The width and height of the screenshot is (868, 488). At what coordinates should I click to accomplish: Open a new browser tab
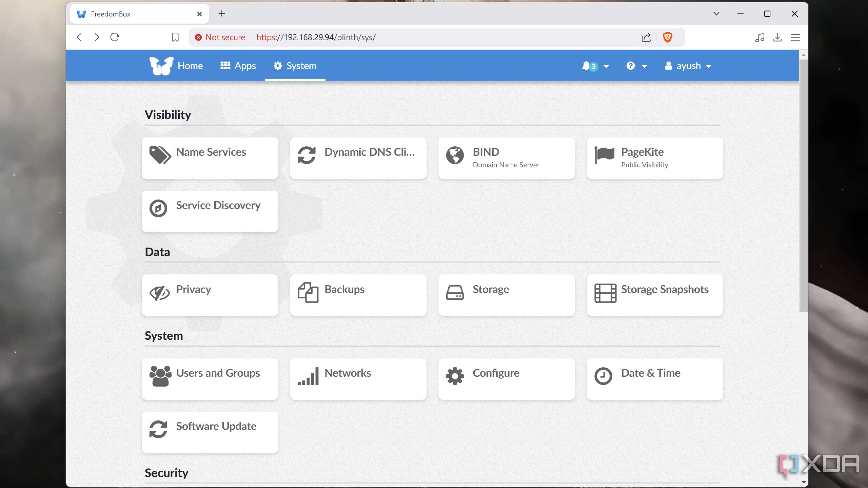pyautogui.click(x=221, y=14)
